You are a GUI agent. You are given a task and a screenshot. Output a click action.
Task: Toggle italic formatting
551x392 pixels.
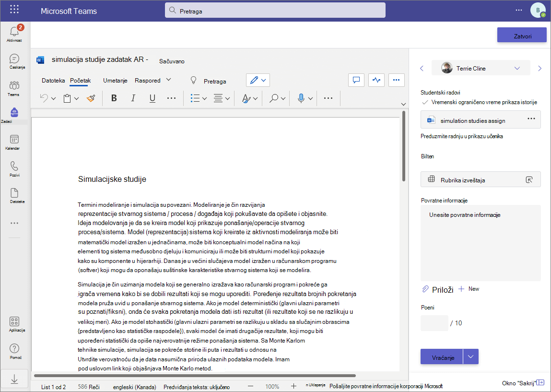pos(133,98)
